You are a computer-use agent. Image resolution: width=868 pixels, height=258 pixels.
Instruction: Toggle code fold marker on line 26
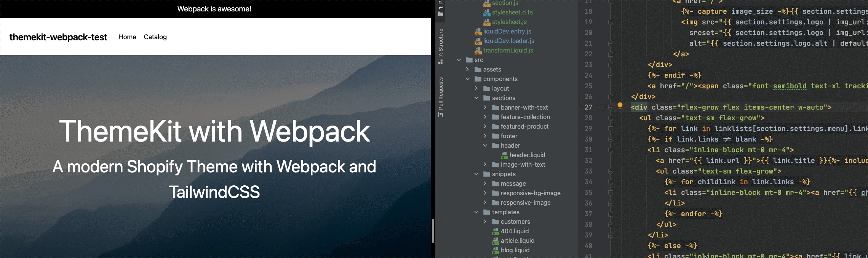tap(611, 97)
